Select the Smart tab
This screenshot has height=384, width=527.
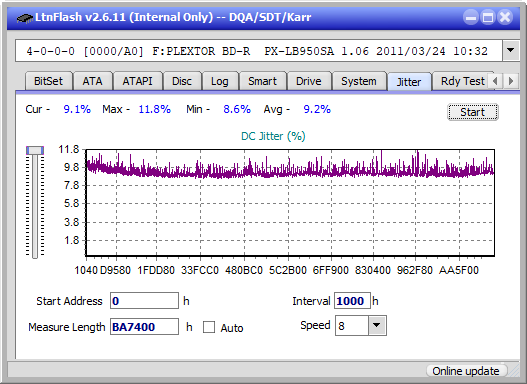[x=262, y=81]
